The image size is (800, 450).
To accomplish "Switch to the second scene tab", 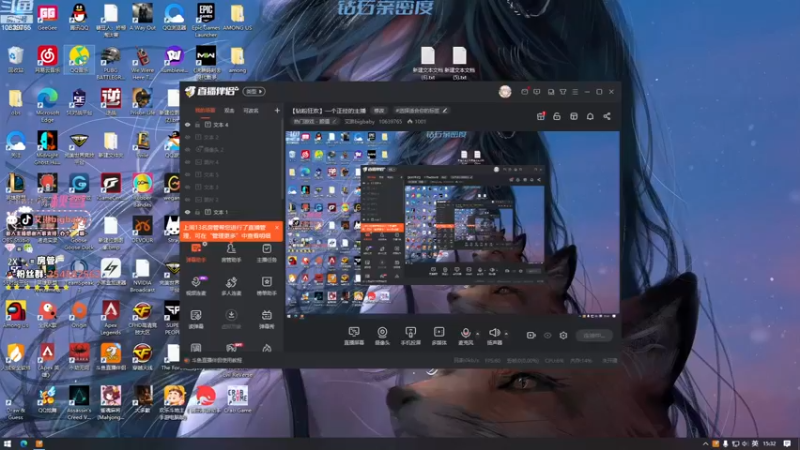I will [x=230, y=110].
